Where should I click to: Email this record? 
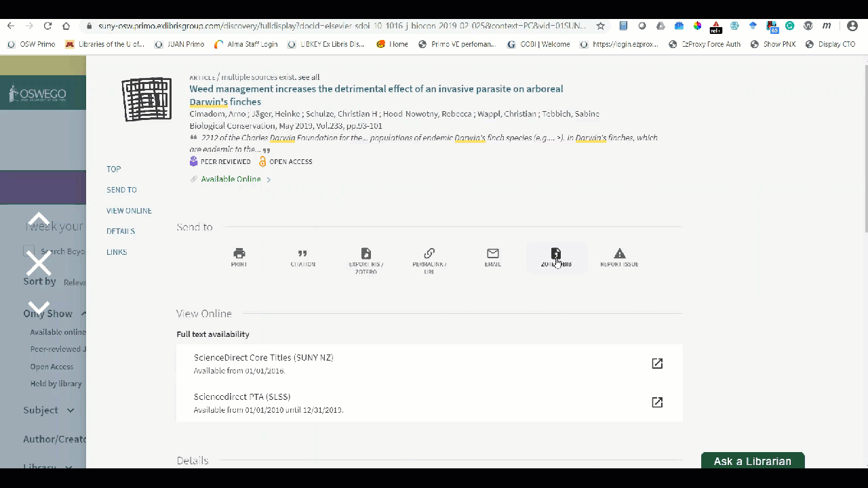click(x=492, y=258)
